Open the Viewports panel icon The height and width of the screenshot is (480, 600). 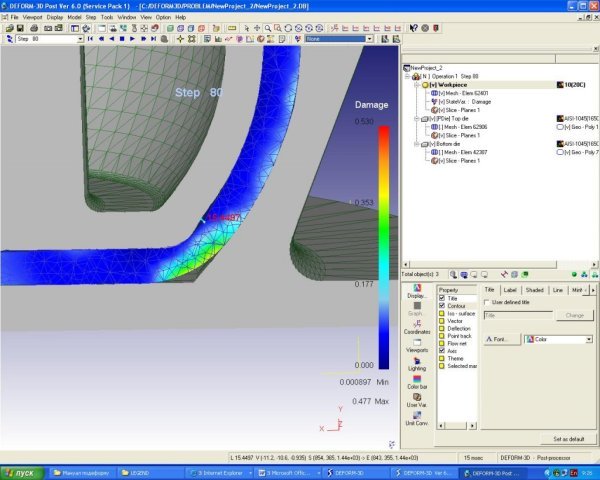click(417, 346)
